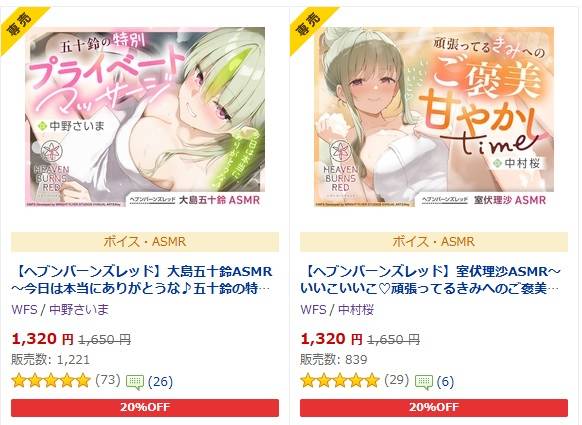582x425 pixels.
Task: Visit the WFS circle link under the second product
Action: coord(313,310)
